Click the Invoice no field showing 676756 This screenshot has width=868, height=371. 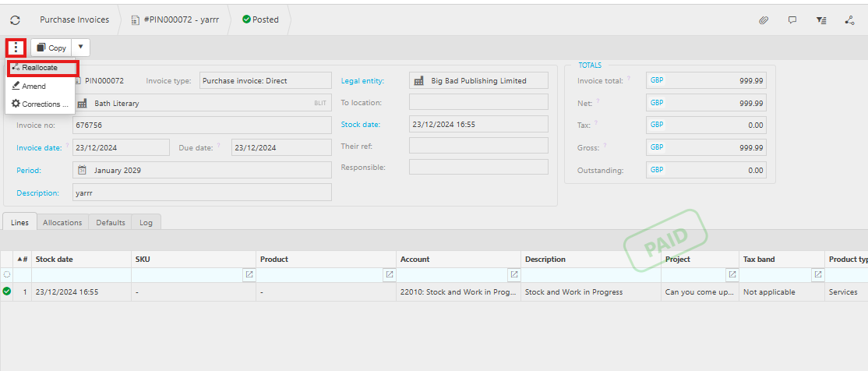202,125
